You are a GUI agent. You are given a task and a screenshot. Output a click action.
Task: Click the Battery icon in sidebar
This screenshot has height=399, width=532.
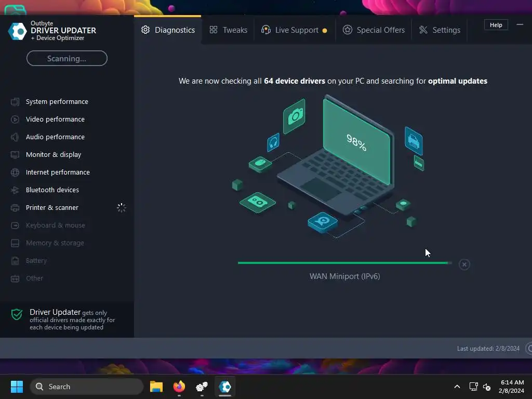click(15, 261)
